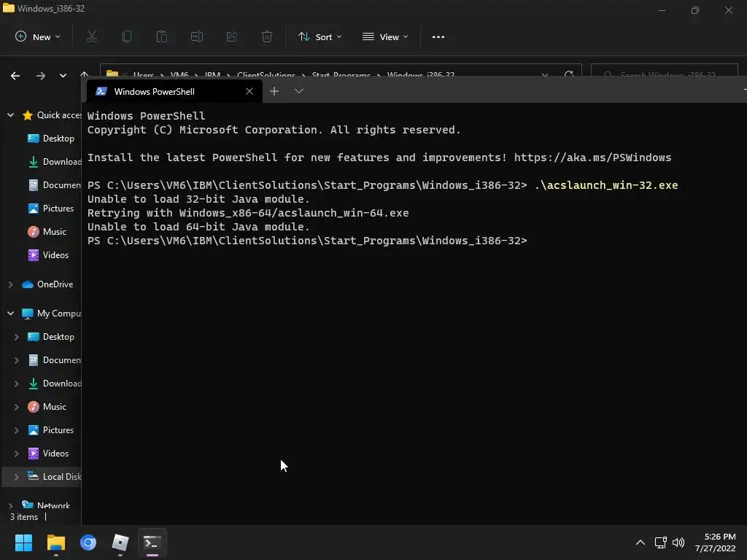Click the Up one level arrow in Explorer
Screen dimensions: 747x560
[85, 74]
